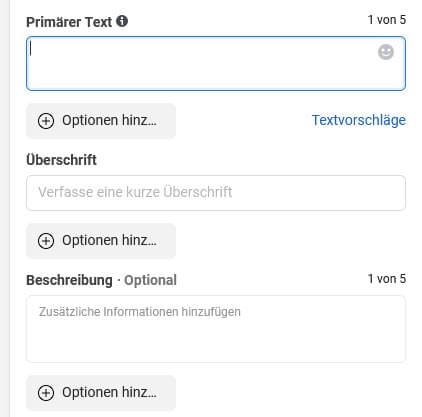Click the Zusätzliche Informationen hinzufügen placeholder

tap(140, 312)
